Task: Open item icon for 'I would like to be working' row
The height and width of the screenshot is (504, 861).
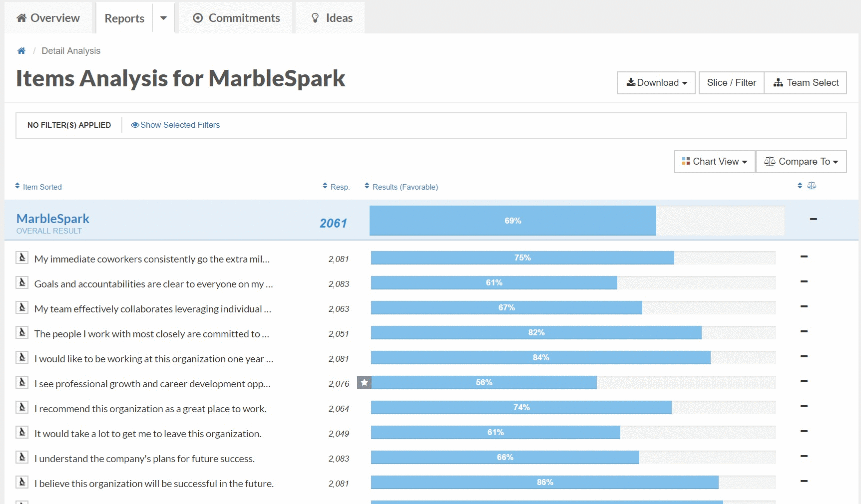Action: pos(22,357)
